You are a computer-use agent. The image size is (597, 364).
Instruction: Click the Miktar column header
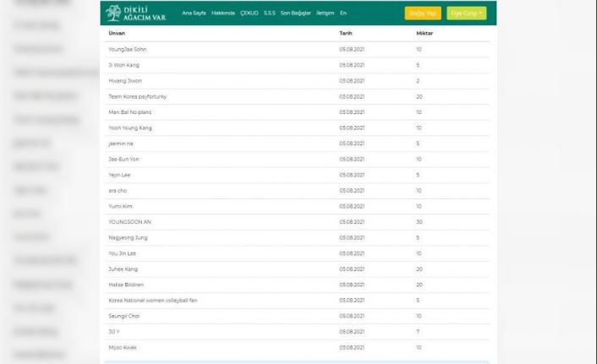coord(424,33)
